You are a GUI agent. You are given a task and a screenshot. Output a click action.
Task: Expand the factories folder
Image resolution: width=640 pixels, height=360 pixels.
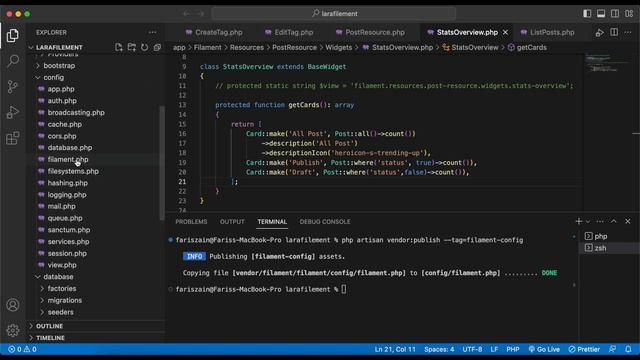[62, 288]
